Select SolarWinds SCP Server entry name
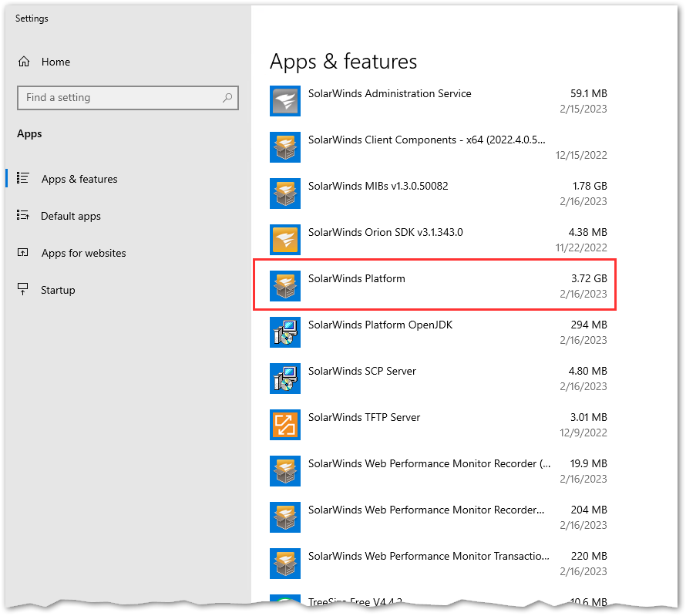The image size is (686, 616). click(x=361, y=371)
